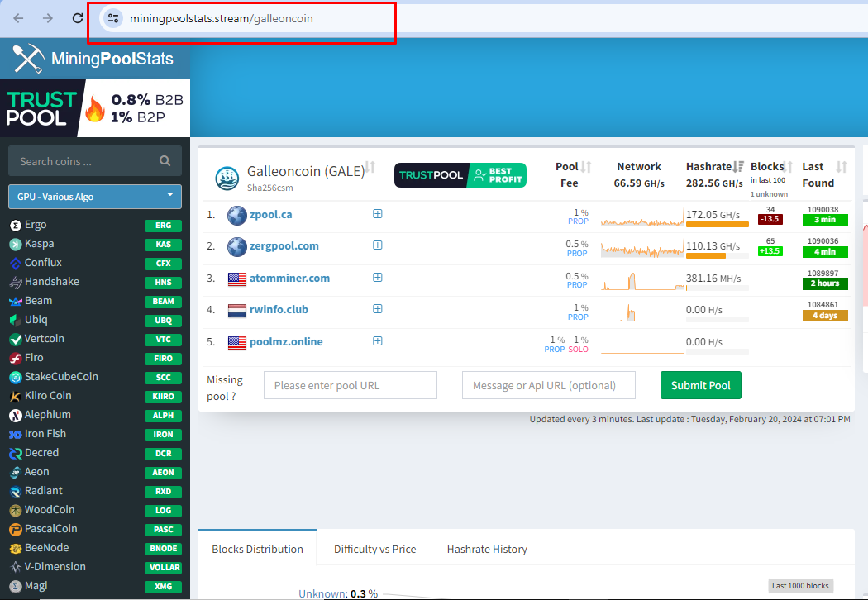Click the Kiiro Coin icon

pos(16,397)
